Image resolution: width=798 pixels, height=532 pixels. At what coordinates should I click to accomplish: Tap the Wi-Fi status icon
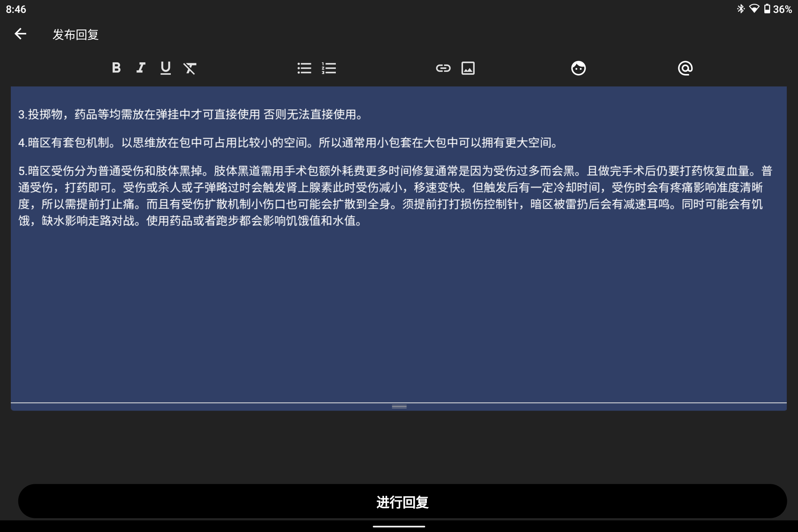point(754,9)
